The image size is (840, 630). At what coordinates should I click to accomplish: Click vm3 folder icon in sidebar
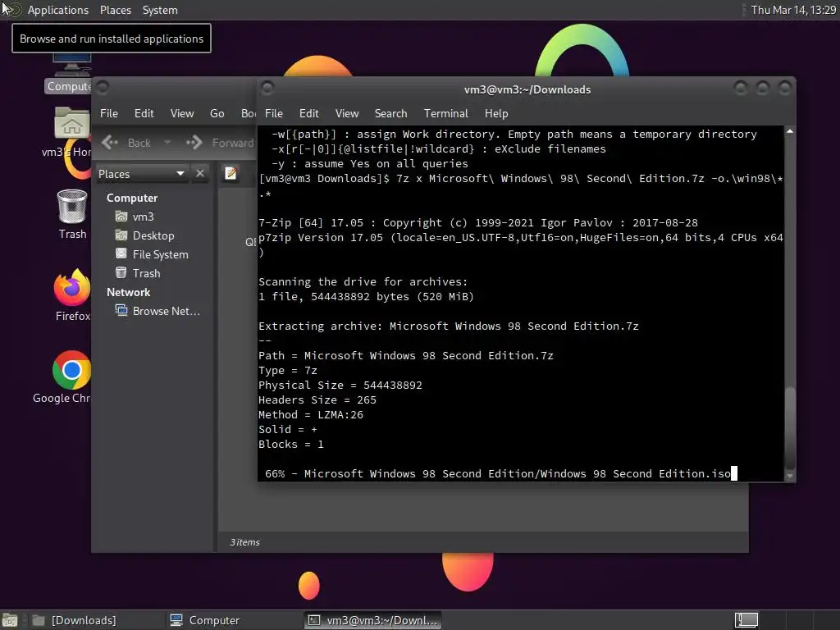121,217
